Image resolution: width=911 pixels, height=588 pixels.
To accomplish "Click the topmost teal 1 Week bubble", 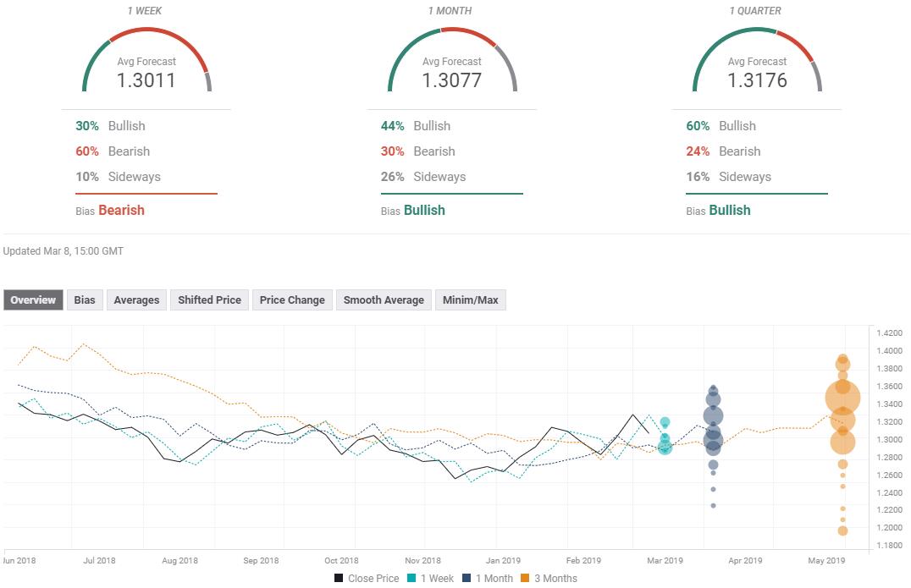I will tap(665, 421).
